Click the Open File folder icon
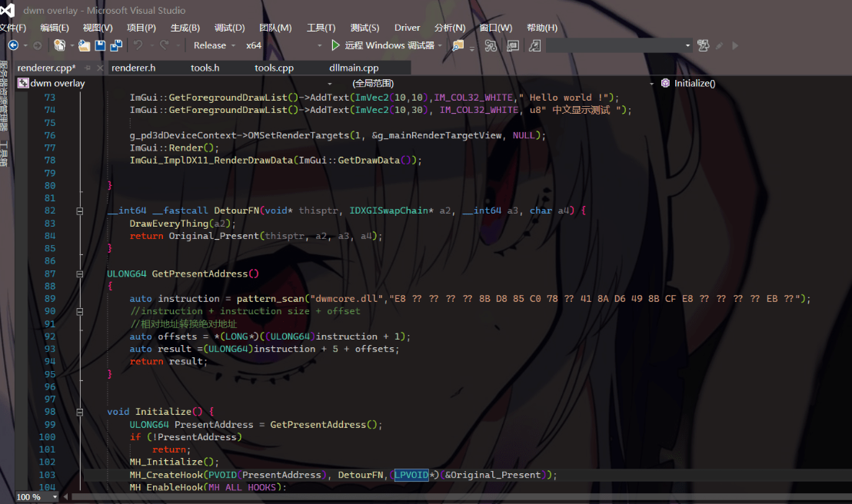The height and width of the screenshot is (504, 852). coord(84,45)
